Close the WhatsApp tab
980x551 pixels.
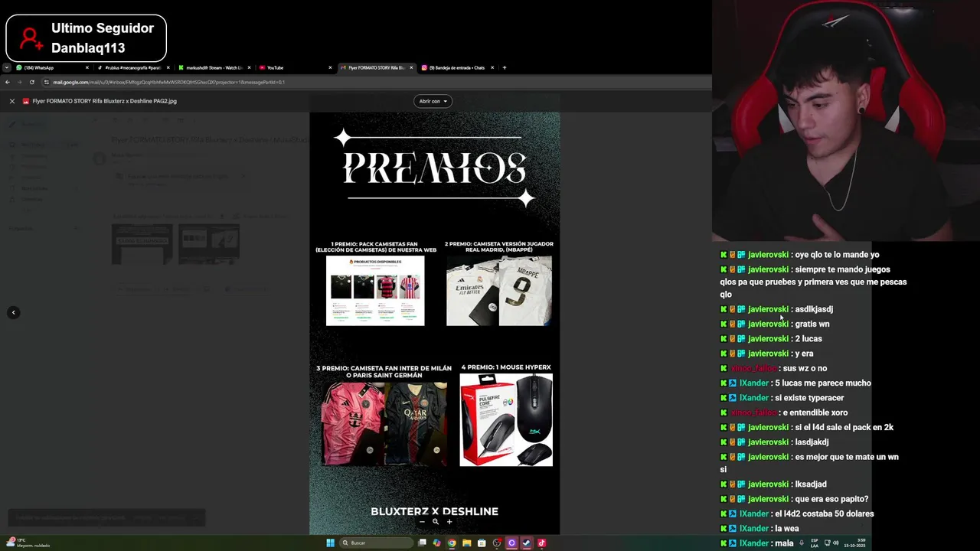[x=87, y=67]
